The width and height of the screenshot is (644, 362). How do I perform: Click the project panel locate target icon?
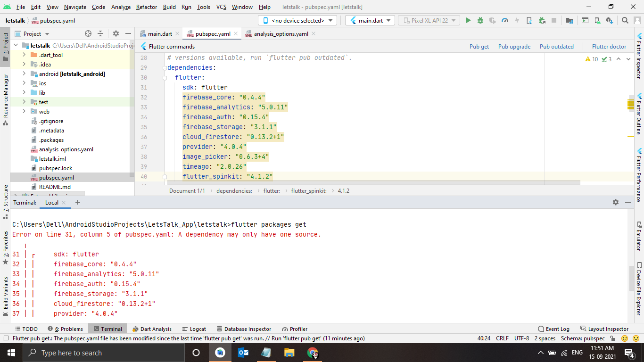[88, 33]
